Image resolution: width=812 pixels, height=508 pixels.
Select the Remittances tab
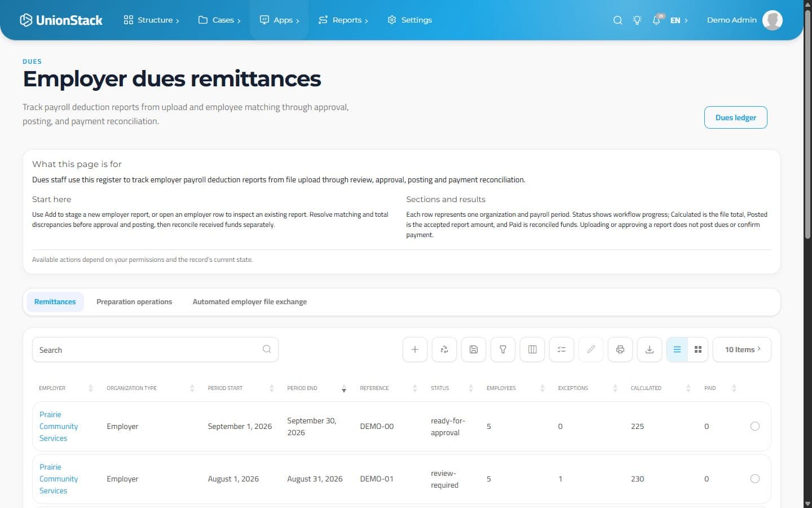(x=55, y=302)
